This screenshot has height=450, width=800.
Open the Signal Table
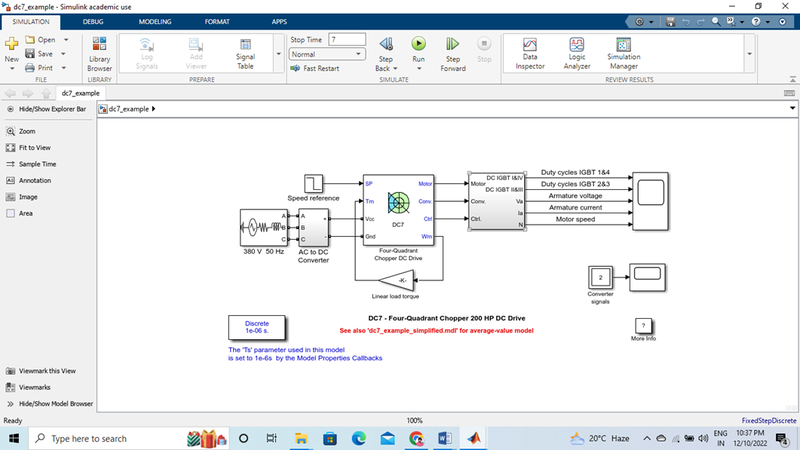pos(245,54)
